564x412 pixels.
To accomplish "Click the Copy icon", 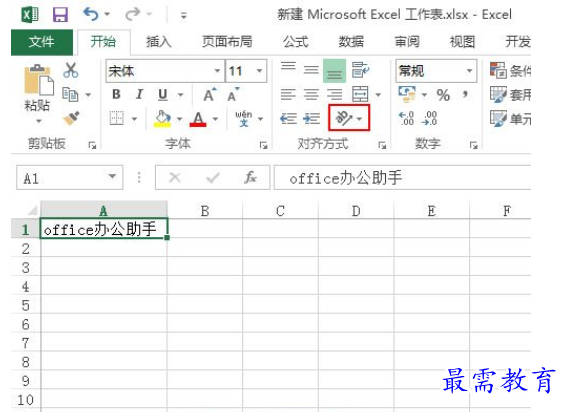I will tap(70, 95).
